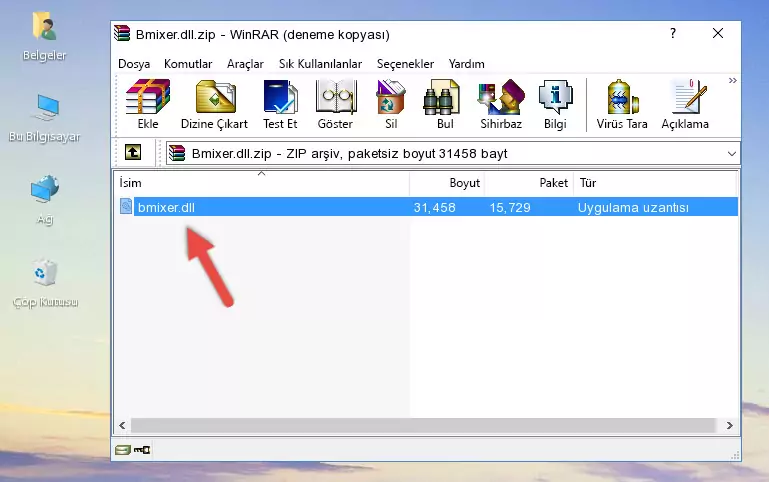Sort by the İsim column header
This screenshot has width=769, height=482.
(x=262, y=183)
